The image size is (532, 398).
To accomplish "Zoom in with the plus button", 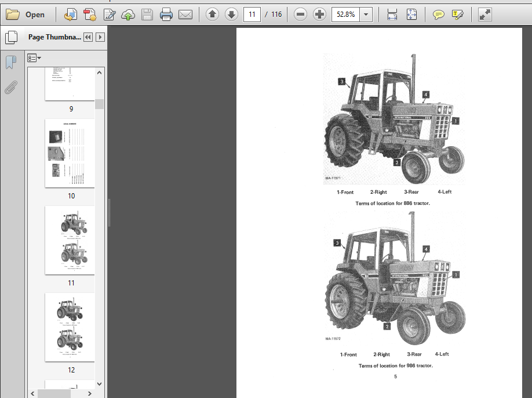I will click(319, 15).
